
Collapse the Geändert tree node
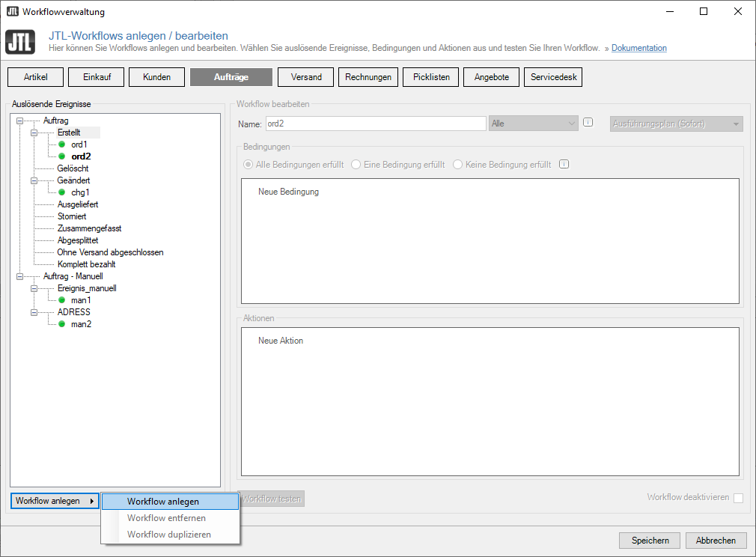point(34,180)
